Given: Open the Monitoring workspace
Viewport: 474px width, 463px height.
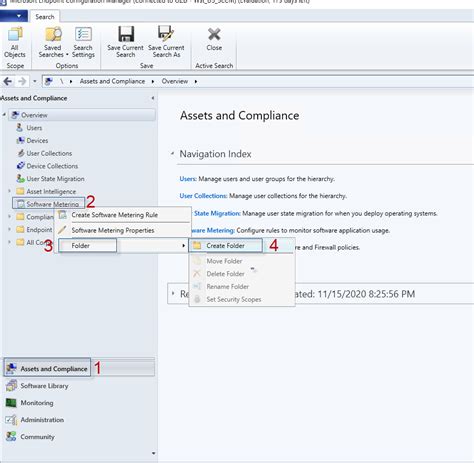Looking at the screenshot, I should coord(30,403).
